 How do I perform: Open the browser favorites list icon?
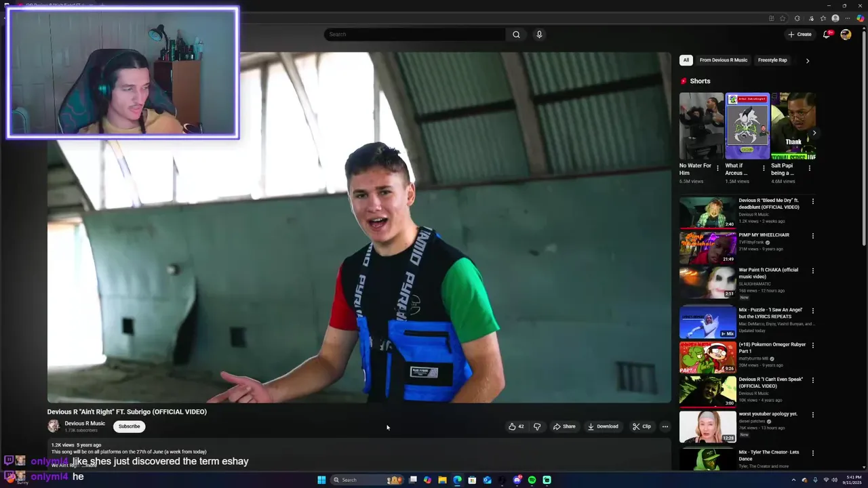pyautogui.click(x=823, y=18)
